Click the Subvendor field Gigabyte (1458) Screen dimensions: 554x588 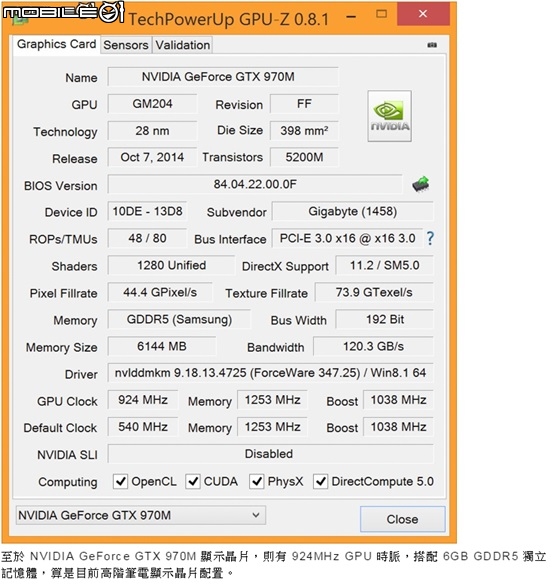point(353,212)
